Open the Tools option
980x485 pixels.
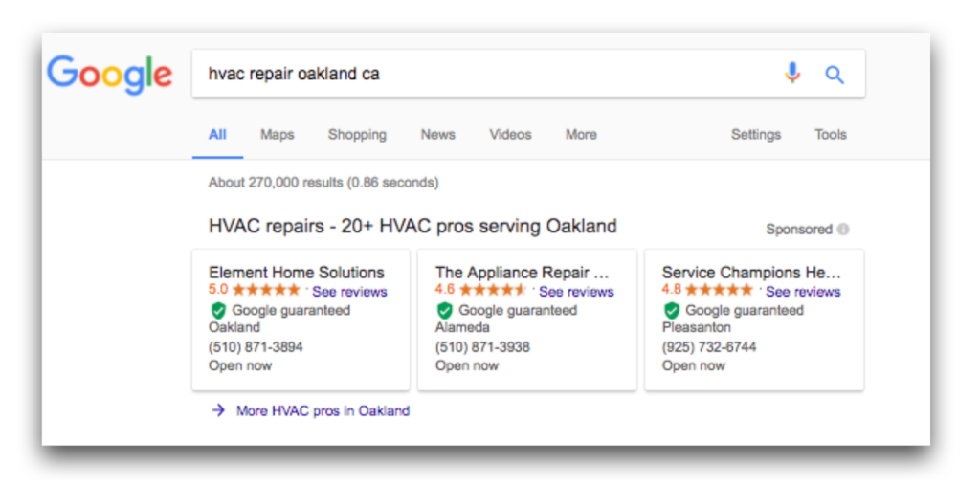[831, 134]
